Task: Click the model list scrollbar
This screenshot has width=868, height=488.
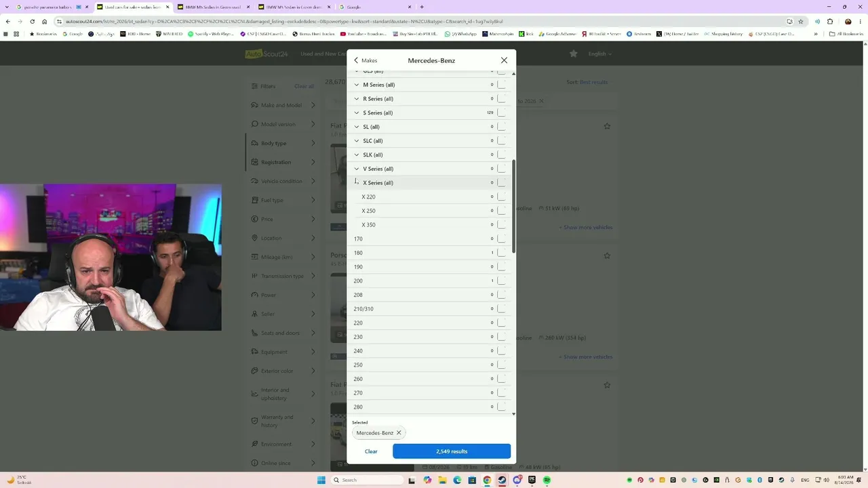Action: (513, 207)
